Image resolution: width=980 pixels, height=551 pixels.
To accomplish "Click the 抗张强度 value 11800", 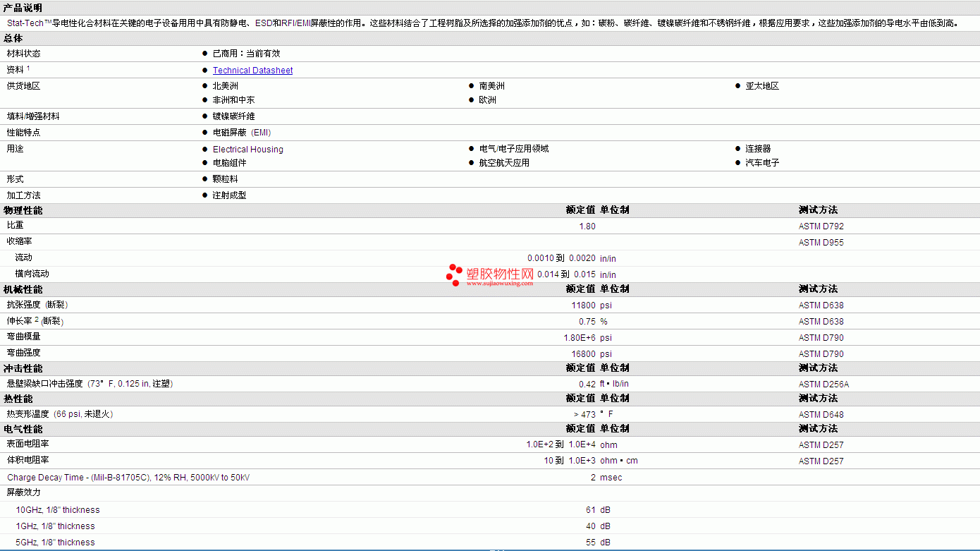I will coord(584,305).
